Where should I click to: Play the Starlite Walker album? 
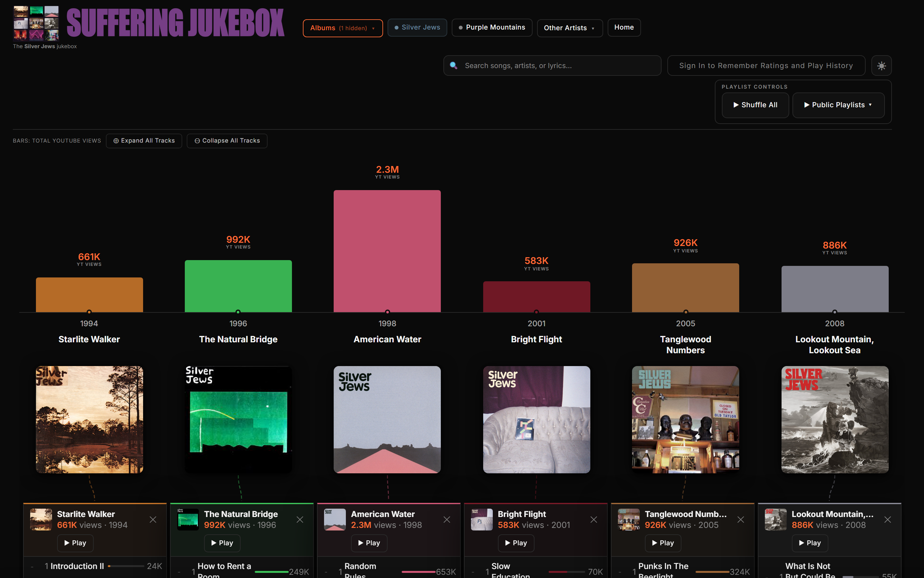click(x=75, y=543)
